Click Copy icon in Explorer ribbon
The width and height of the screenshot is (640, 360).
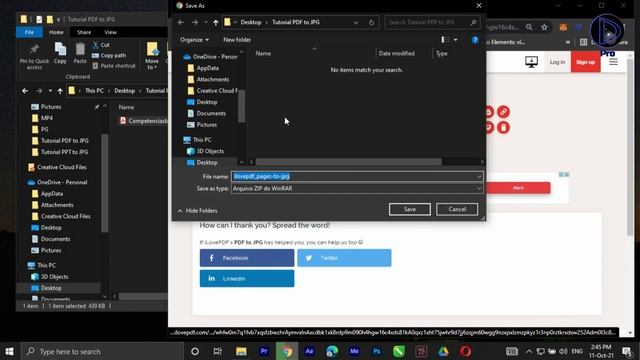(x=60, y=53)
